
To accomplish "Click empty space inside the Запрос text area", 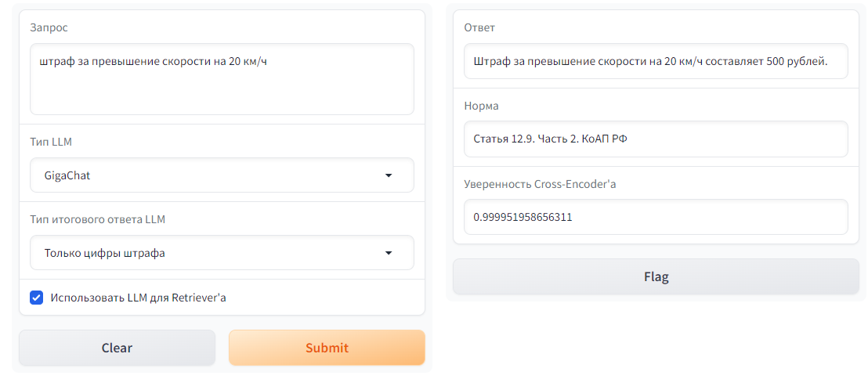I will (222, 94).
